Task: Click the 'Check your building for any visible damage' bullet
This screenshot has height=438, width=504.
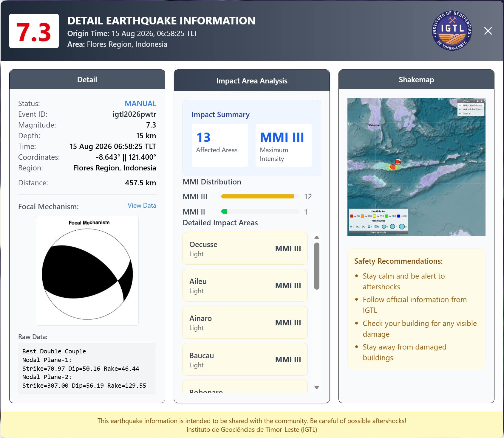Action: [420, 329]
